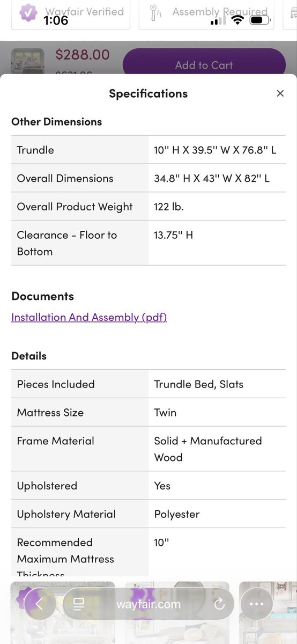The image size is (297, 644).
Task: Tap the Wayfair Verified chip
Action: pyautogui.click(x=71, y=13)
